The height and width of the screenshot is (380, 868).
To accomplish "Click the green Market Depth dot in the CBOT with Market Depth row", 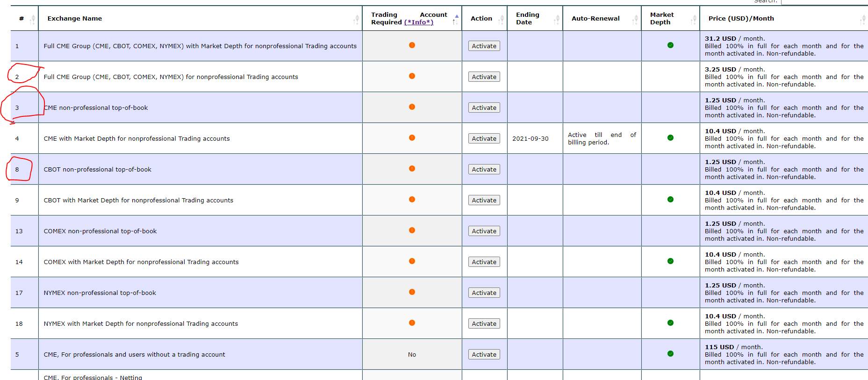I will [670, 200].
